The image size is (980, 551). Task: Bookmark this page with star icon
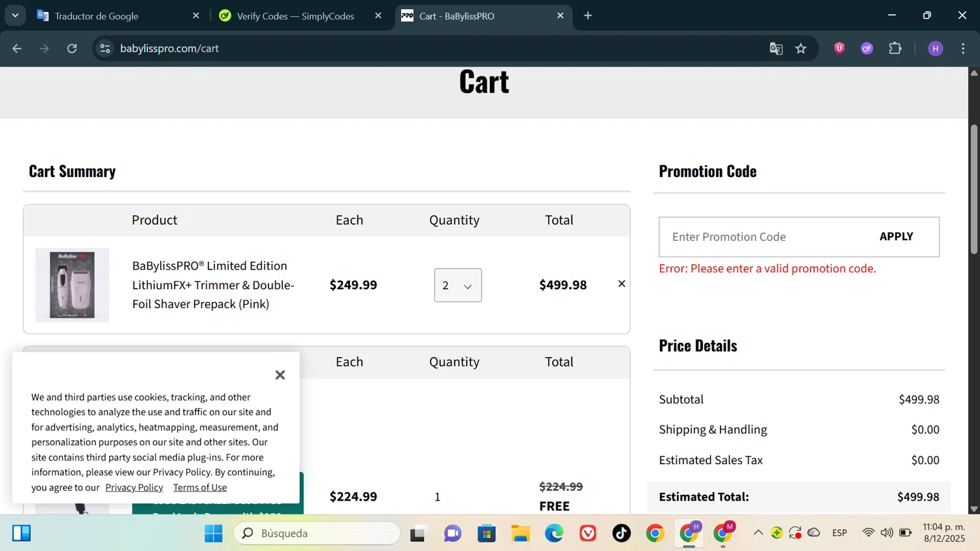(x=801, y=48)
